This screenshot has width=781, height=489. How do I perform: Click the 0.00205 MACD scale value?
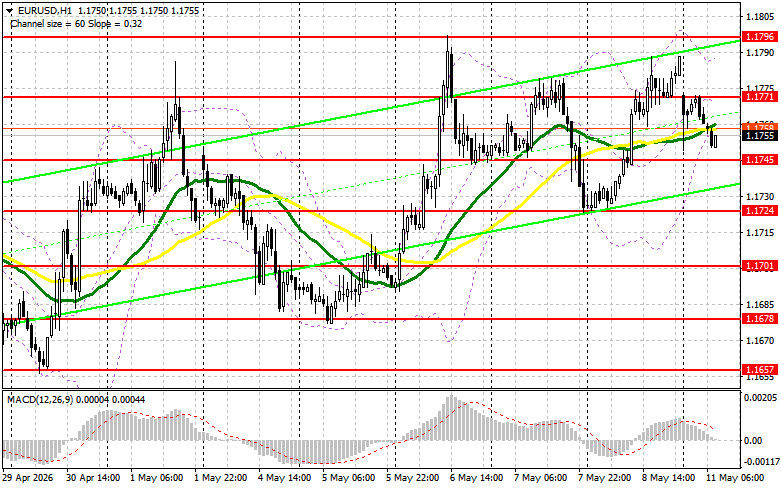coord(760,397)
